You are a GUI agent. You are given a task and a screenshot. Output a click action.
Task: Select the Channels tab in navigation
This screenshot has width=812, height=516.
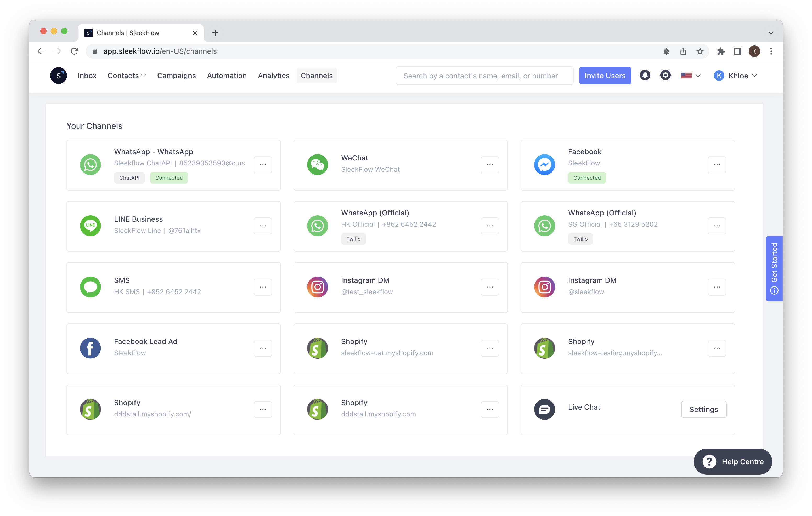pyautogui.click(x=317, y=76)
